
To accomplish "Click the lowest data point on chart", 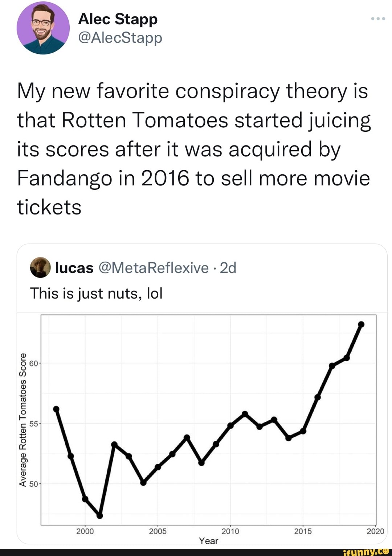I will pos(100,515).
